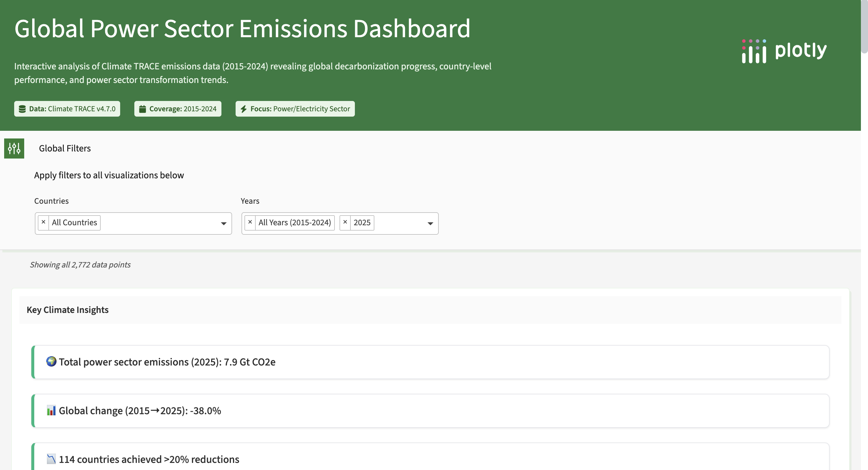Expand the Years dropdown arrow
This screenshot has height=470, width=868.
430,223
